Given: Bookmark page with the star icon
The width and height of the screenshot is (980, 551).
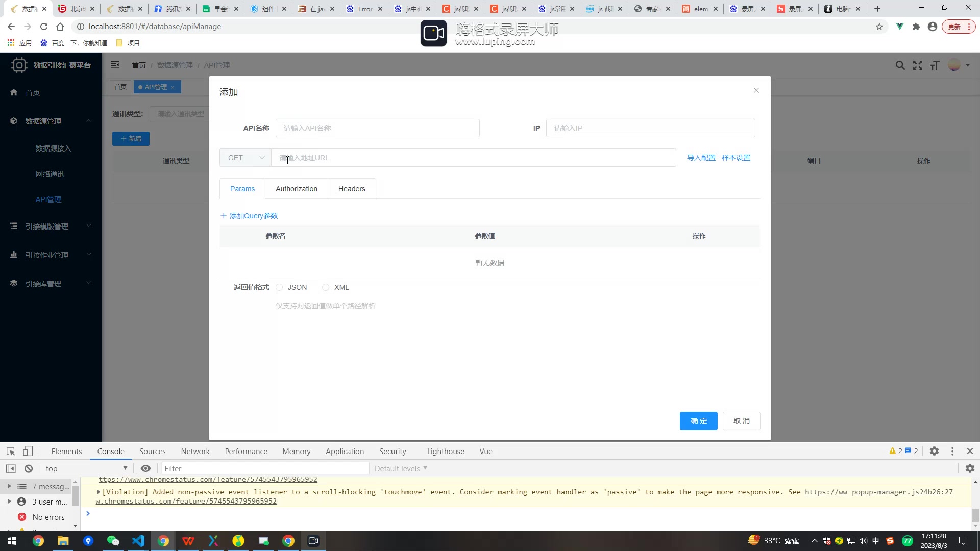Looking at the screenshot, I should point(879,27).
